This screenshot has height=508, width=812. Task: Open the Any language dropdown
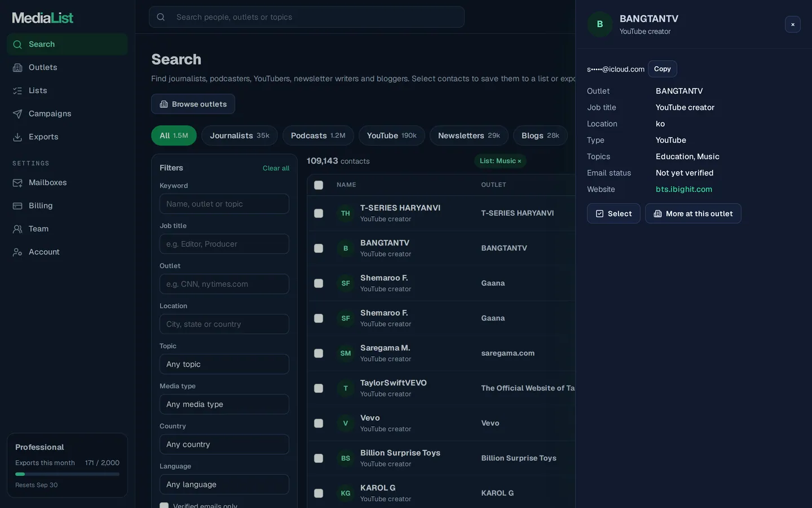(224, 484)
